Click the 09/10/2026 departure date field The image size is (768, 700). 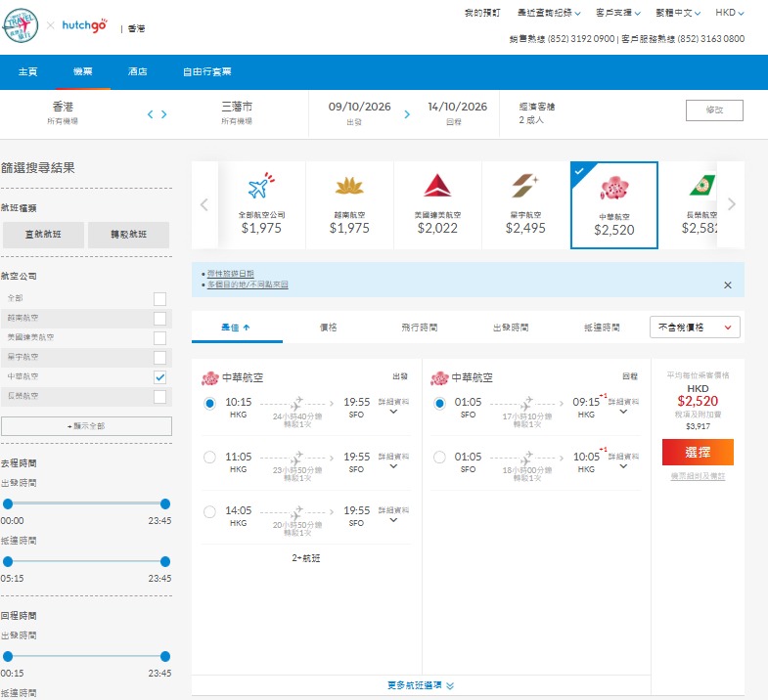(x=359, y=113)
